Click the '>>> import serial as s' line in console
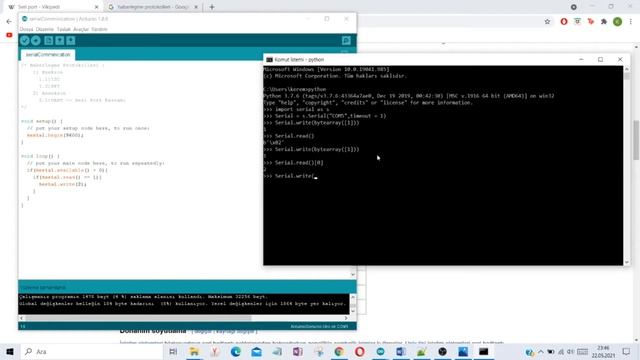This screenshot has width=640, height=360. coord(296,109)
